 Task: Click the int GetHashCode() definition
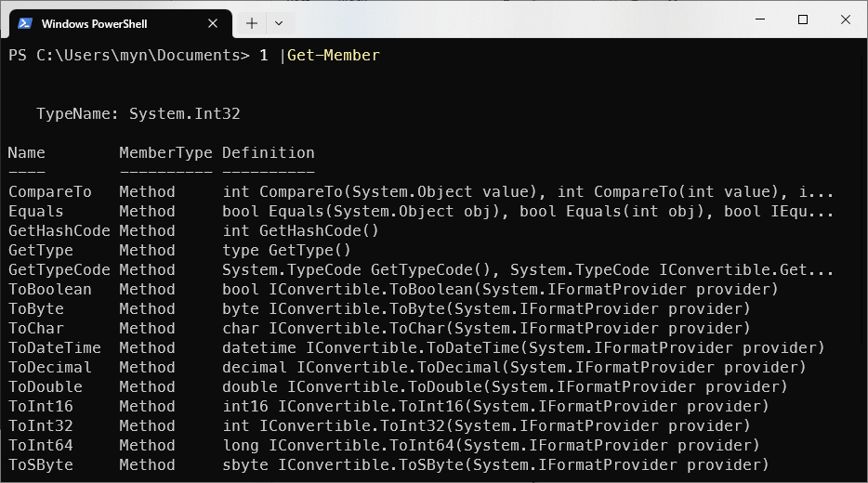pos(300,230)
